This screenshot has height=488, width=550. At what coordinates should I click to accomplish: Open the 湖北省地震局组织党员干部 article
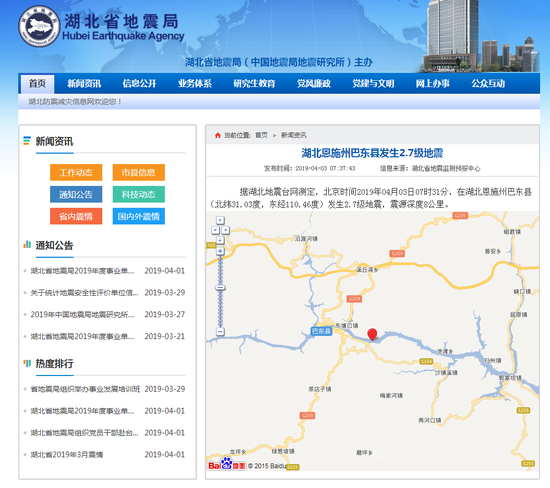[84, 433]
